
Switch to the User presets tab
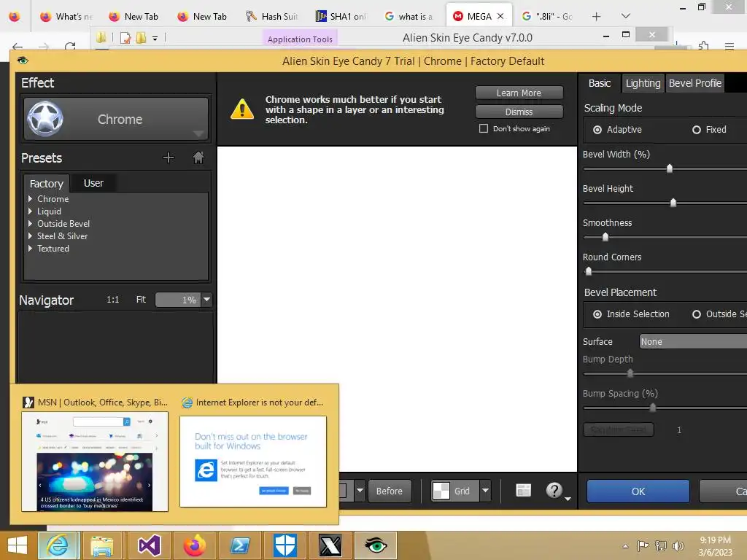pos(93,183)
